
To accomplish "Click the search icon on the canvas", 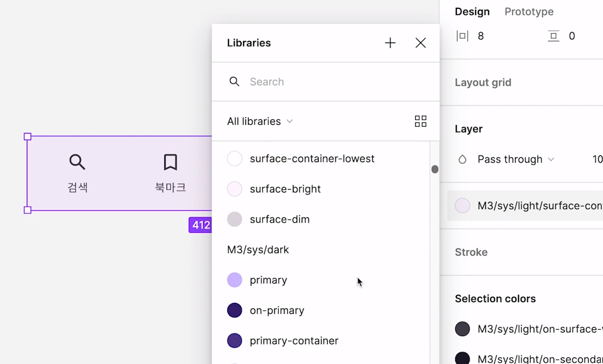I will (77, 162).
